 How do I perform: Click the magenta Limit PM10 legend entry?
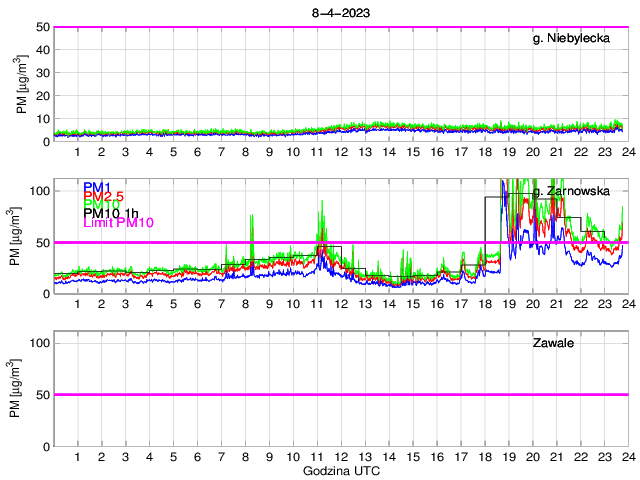coord(118,222)
